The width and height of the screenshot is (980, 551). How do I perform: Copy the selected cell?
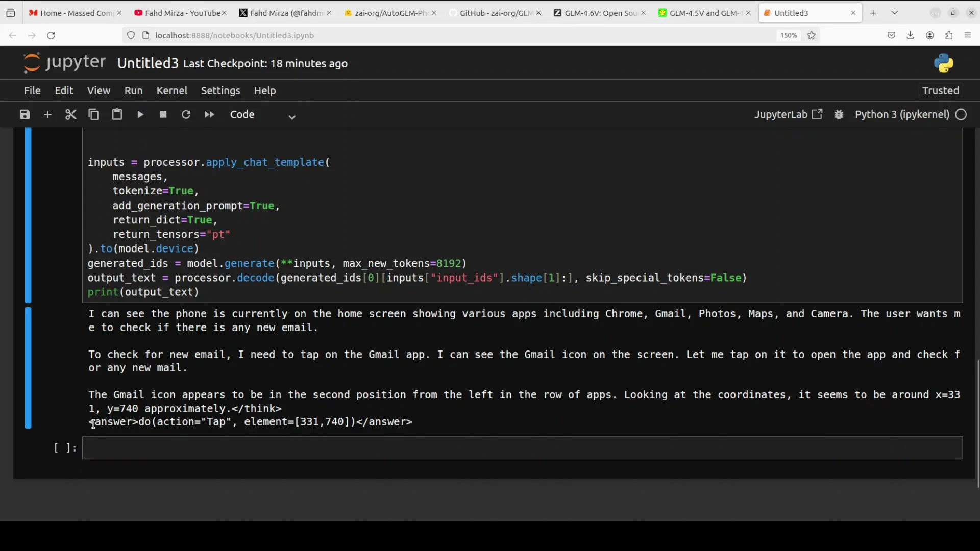(x=94, y=114)
